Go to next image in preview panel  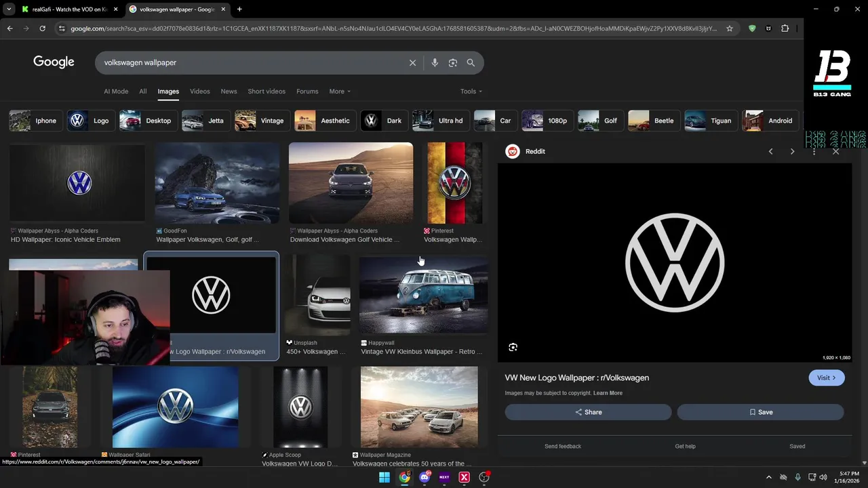(x=792, y=151)
